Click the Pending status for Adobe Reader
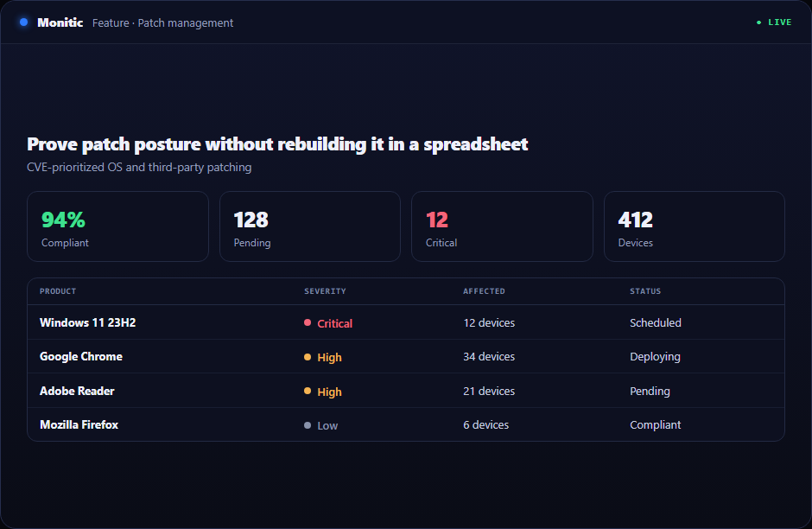 [650, 392]
